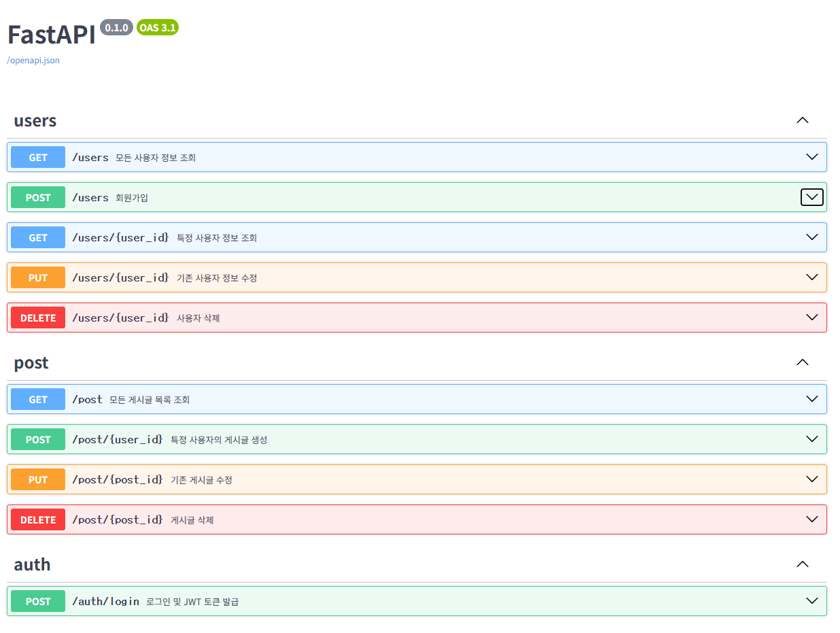Click the 로그인 및 JWT 토큰 발급 description
This screenshot has height=633, width=840.
coord(192,602)
